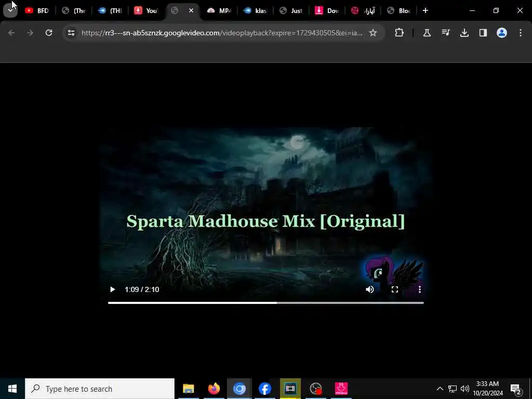
Task: Open the clock and date display
Action: (487, 389)
